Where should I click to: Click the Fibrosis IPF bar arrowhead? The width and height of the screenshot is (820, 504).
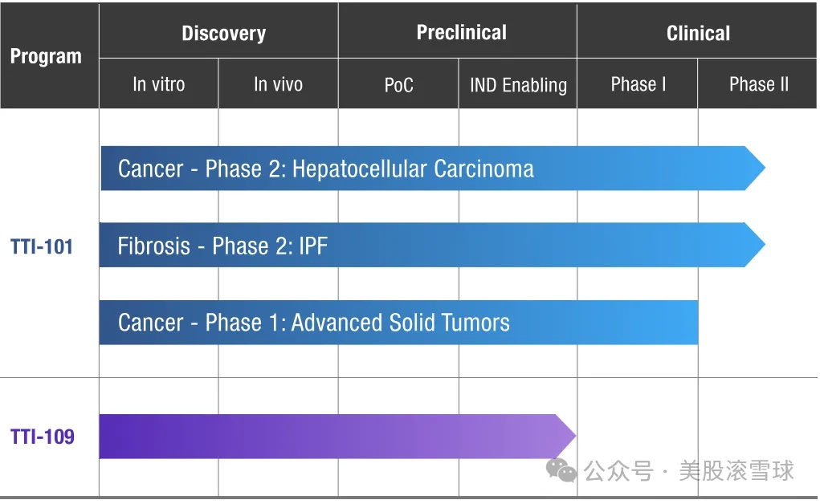click(x=755, y=246)
